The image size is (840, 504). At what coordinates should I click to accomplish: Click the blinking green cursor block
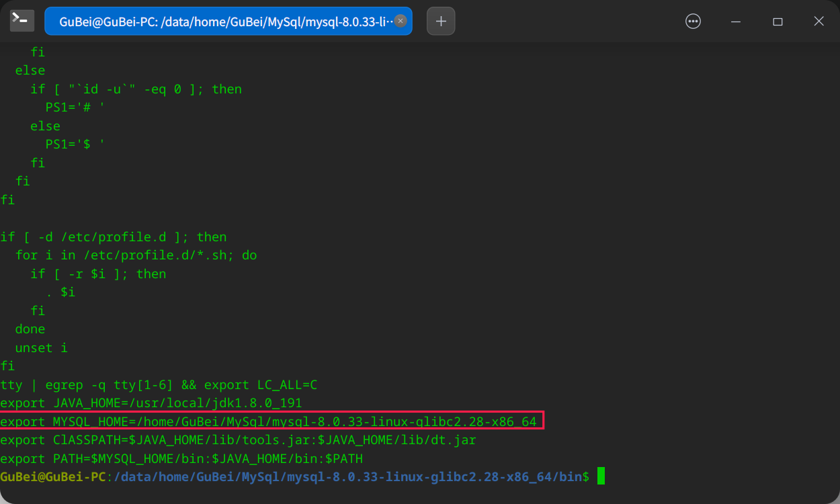tap(599, 476)
